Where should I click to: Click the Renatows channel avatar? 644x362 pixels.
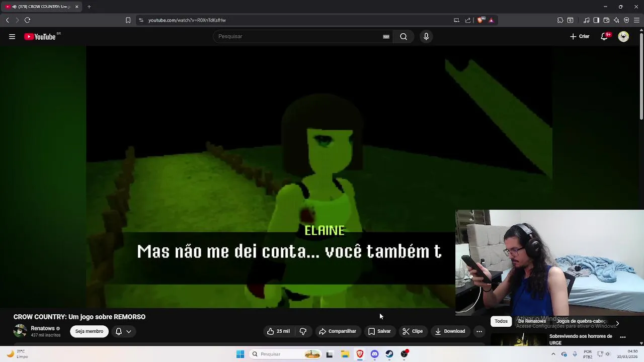coord(20,331)
